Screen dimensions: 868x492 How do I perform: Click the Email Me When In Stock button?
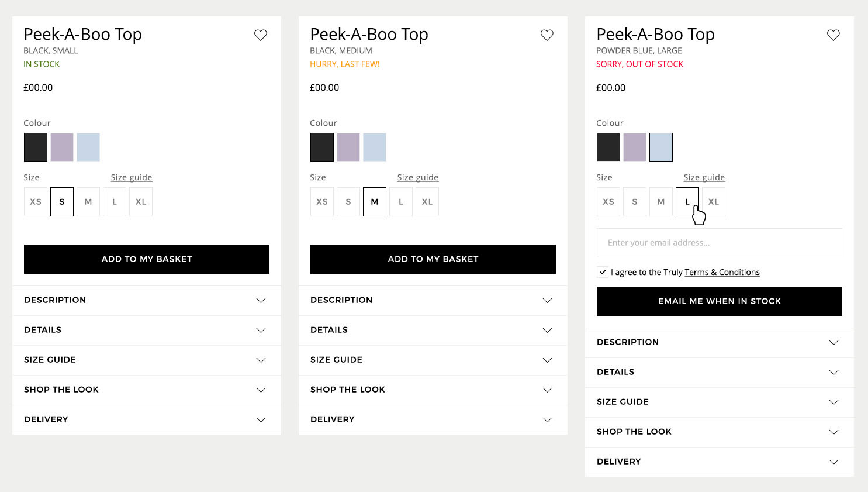(720, 301)
